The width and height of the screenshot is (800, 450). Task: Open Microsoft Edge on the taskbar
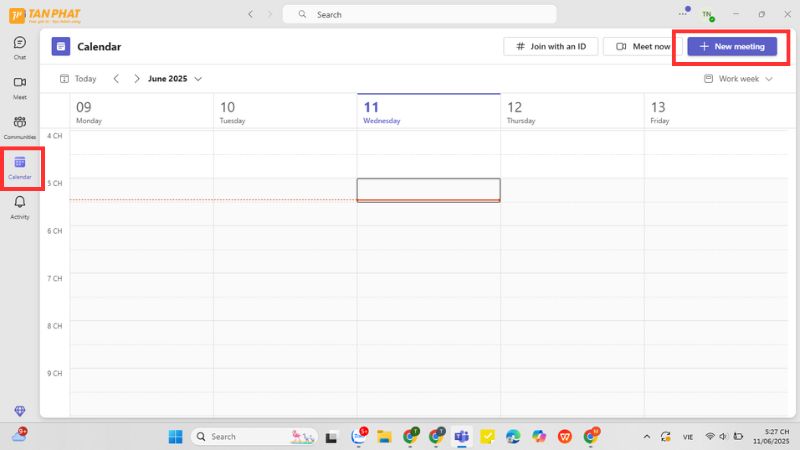pyautogui.click(x=513, y=436)
